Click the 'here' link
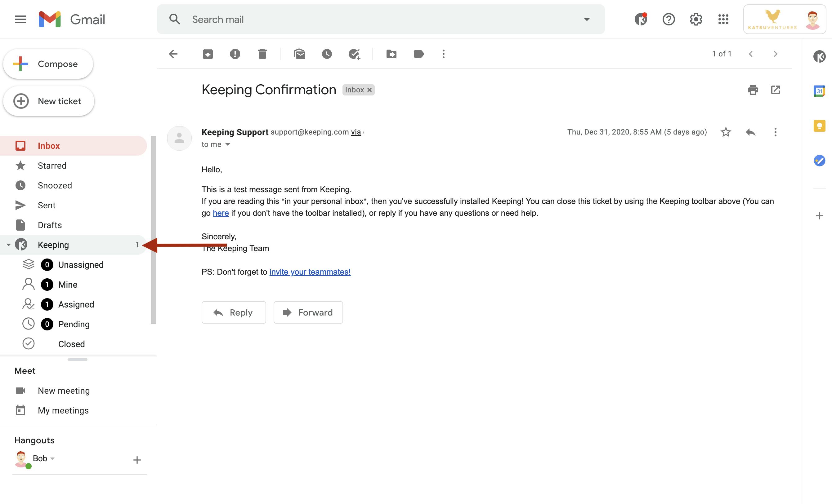Viewport: 832px width, 504px height. tap(221, 213)
